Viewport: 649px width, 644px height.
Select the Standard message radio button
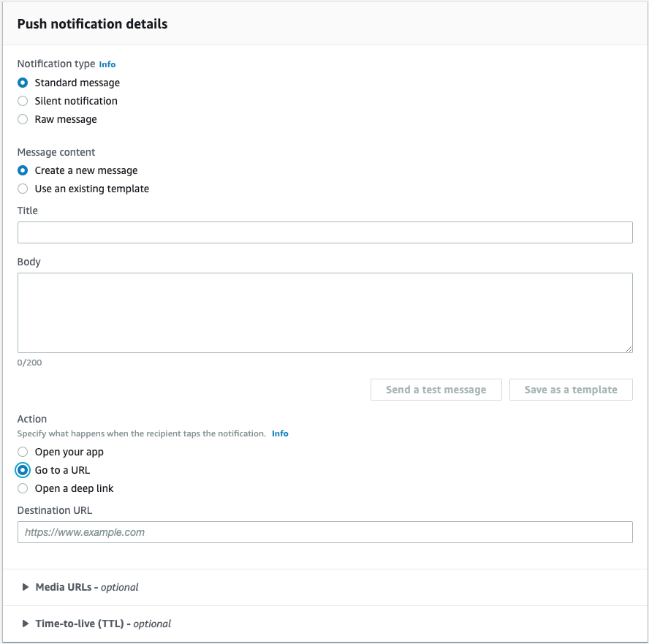(x=23, y=83)
